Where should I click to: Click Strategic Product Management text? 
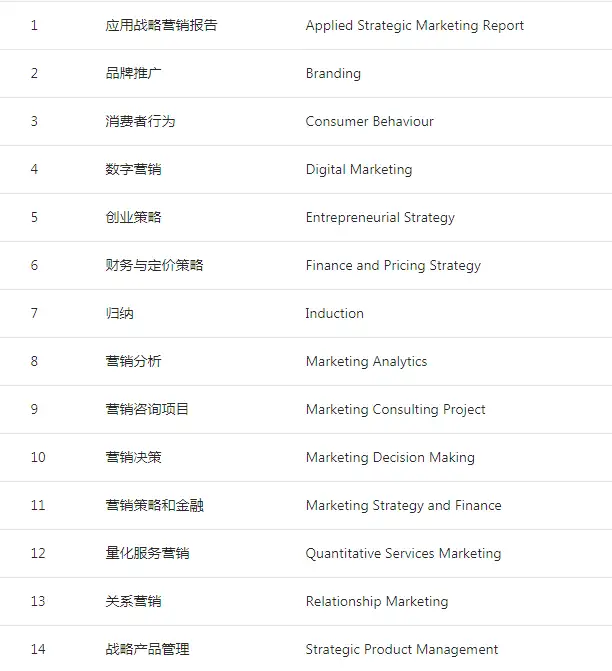[x=401, y=649]
